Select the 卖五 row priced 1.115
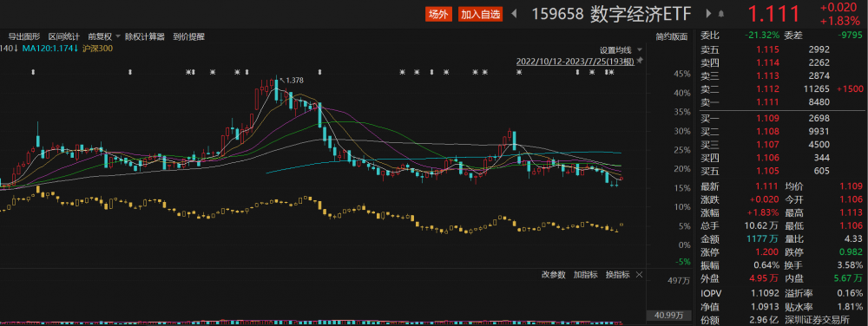Screen dimensions: 868x326 pos(780,49)
